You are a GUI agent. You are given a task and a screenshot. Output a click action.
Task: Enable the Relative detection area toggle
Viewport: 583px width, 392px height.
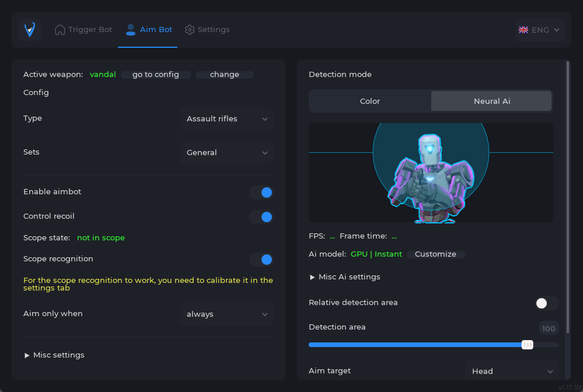547,303
